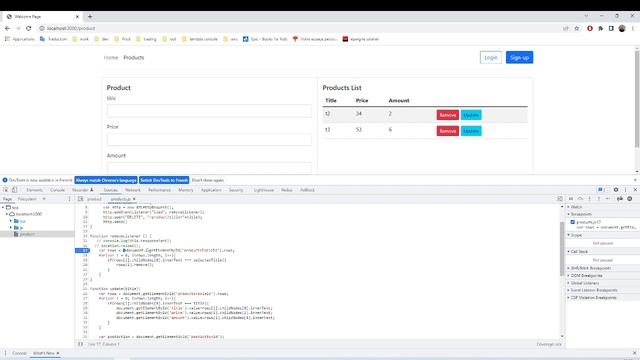
Task: Uncheck the product.js:17 breakpoint checkbox
Action: [573, 222]
